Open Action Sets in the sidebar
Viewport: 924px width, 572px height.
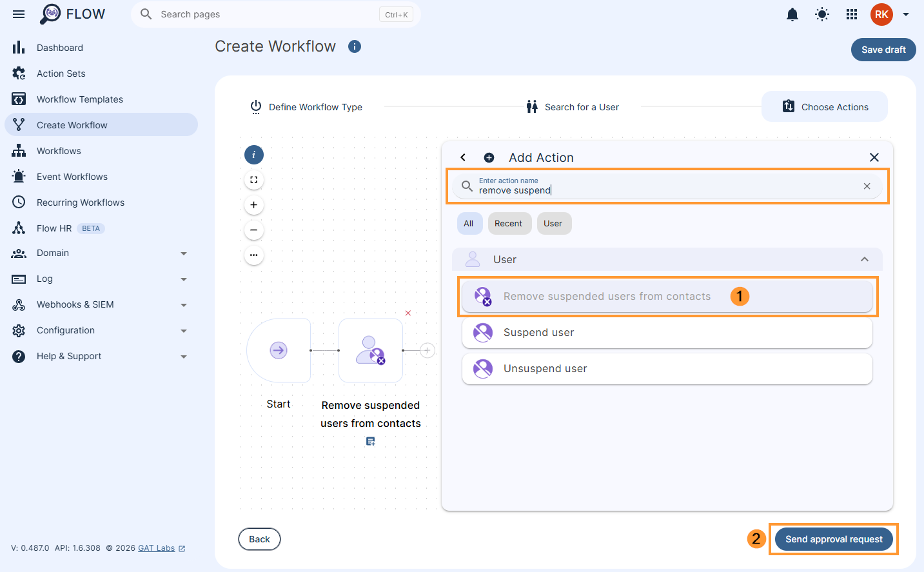(101, 74)
